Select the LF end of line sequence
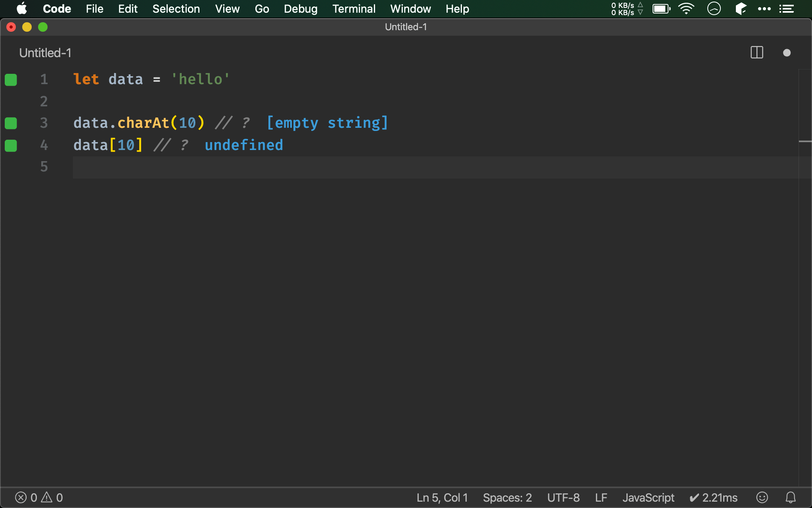This screenshot has width=812, height=508. tap(601, 497)
